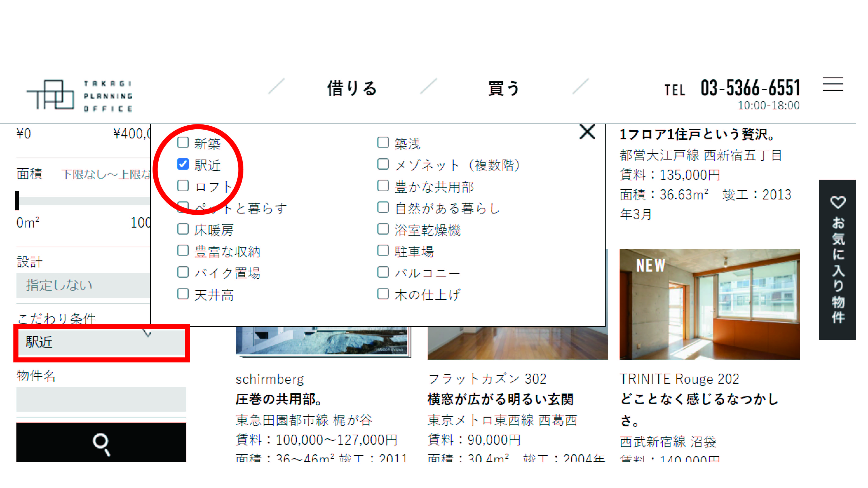The width and height of the screenshot is (868, 488).
Task: Open the こだわり条件 dropdown showing 駅近
Action: (101, 342)
